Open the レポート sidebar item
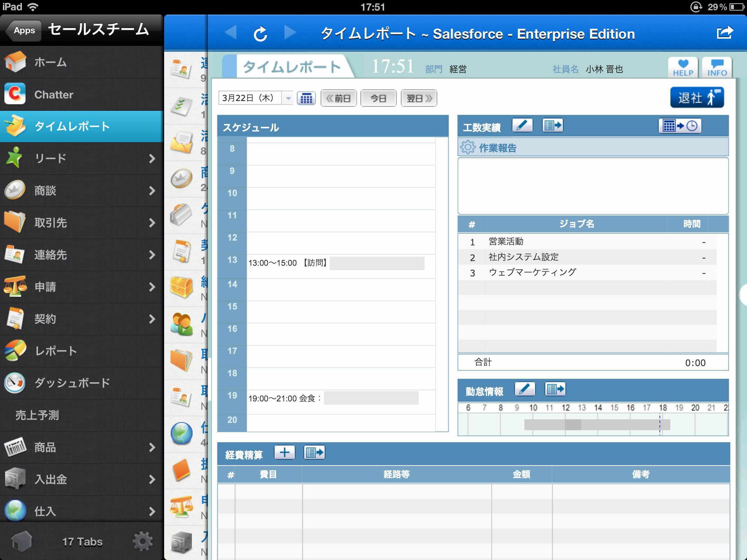Viewport: 747px width, 560px height. (81, 351)
